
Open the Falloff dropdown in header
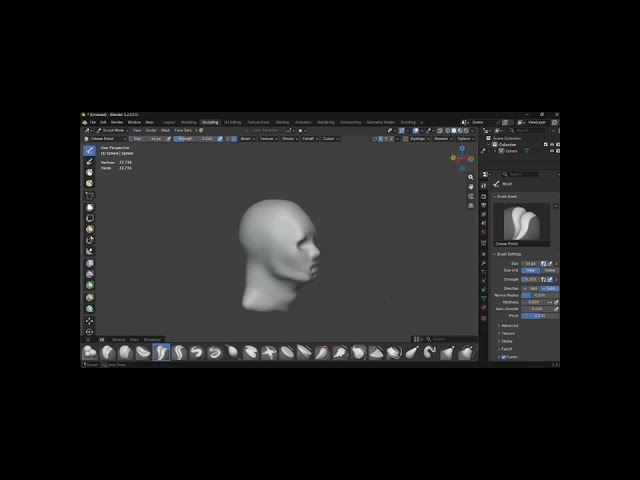[310, 139]
